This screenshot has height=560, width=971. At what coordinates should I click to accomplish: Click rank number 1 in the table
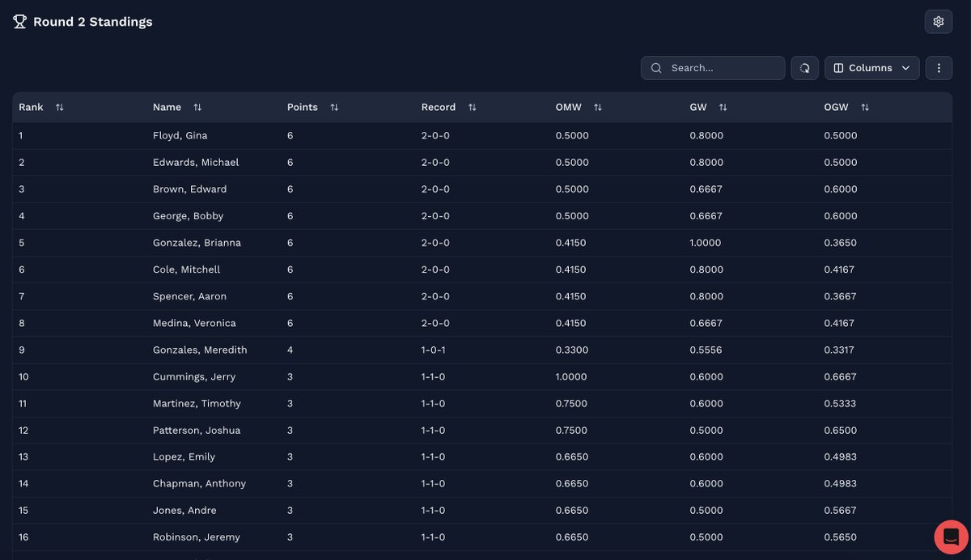tap(21, 136)
